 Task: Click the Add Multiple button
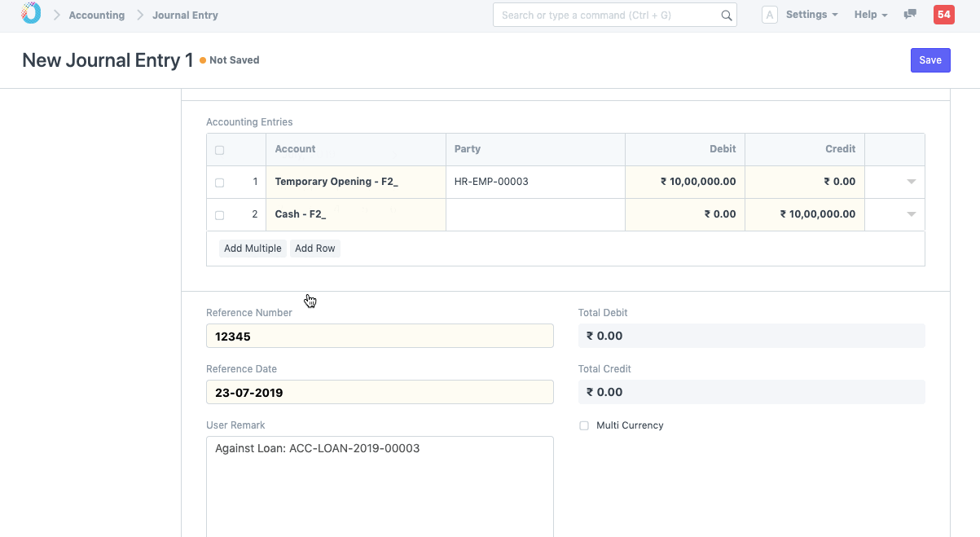[253, 249]
